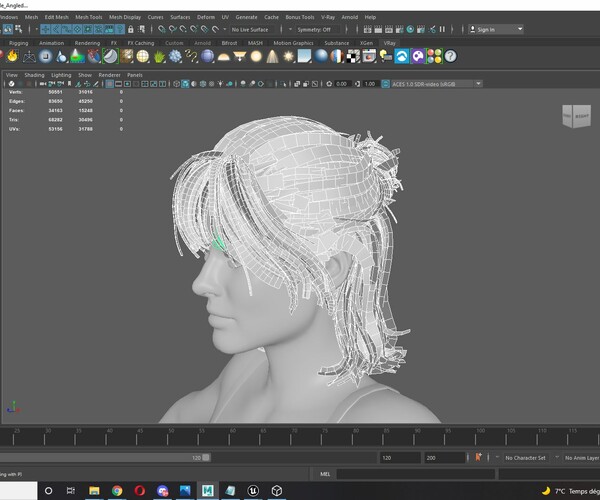The height and width of the screenshot is (500, 600).
Task: Click the blue Chaos Cloud shelf icon
Action: (x=402, y=56)
